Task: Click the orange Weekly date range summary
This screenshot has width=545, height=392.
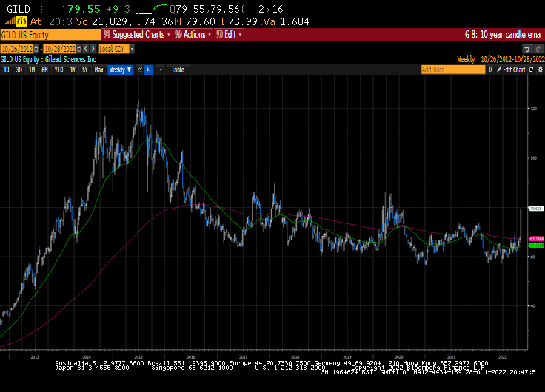Action: [x=501, y=59]
